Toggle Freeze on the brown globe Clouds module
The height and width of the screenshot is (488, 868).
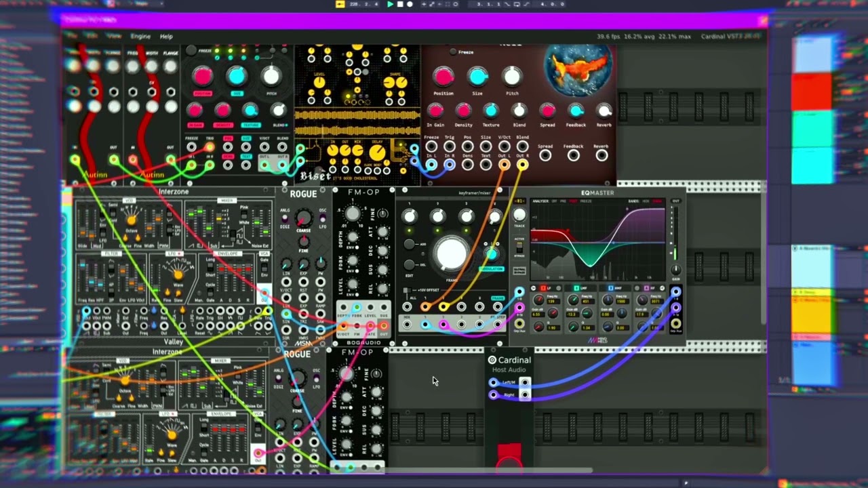click(x=453, y=52)
